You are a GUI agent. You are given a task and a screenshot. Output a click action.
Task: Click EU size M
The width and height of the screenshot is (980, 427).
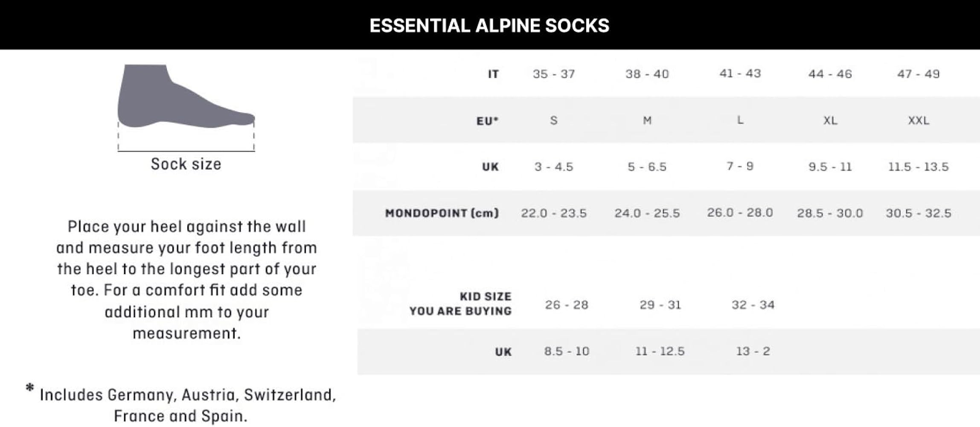647,120
